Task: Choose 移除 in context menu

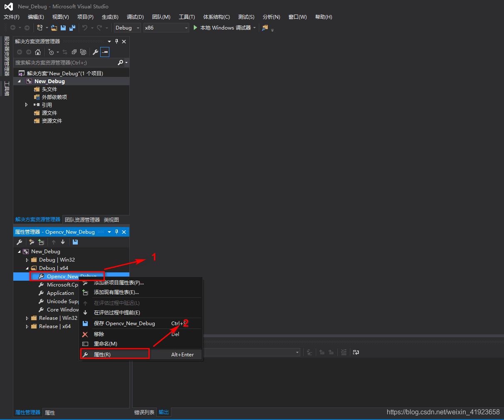Action: [x=141, y=334]
